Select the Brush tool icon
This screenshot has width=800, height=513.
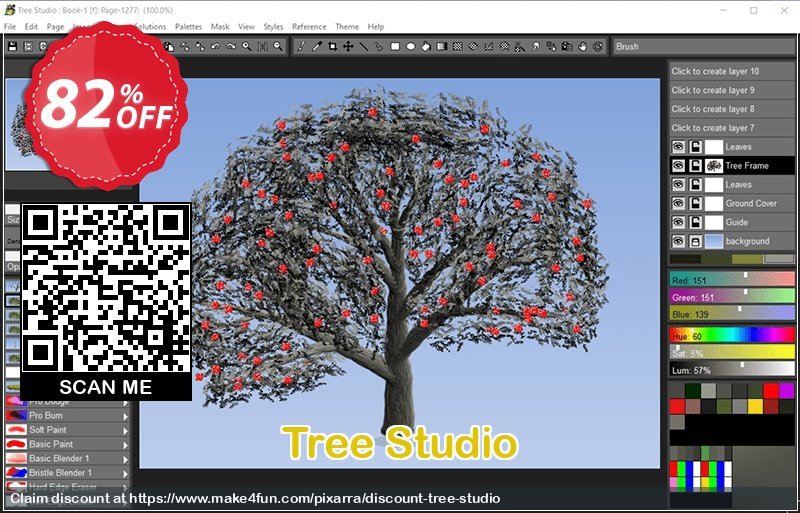point(301,46)
